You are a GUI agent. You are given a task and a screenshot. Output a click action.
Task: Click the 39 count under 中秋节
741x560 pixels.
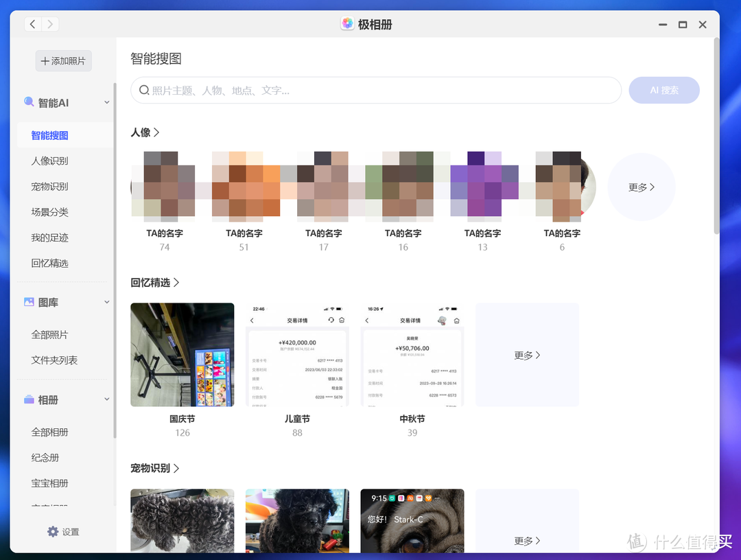tap(412, 432)
